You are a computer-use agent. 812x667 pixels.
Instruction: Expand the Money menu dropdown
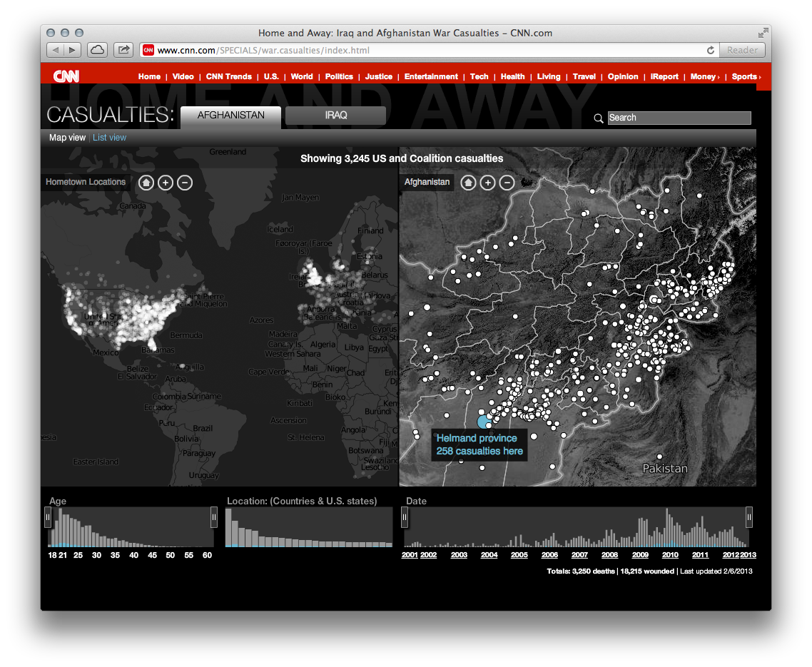(704, 76)
